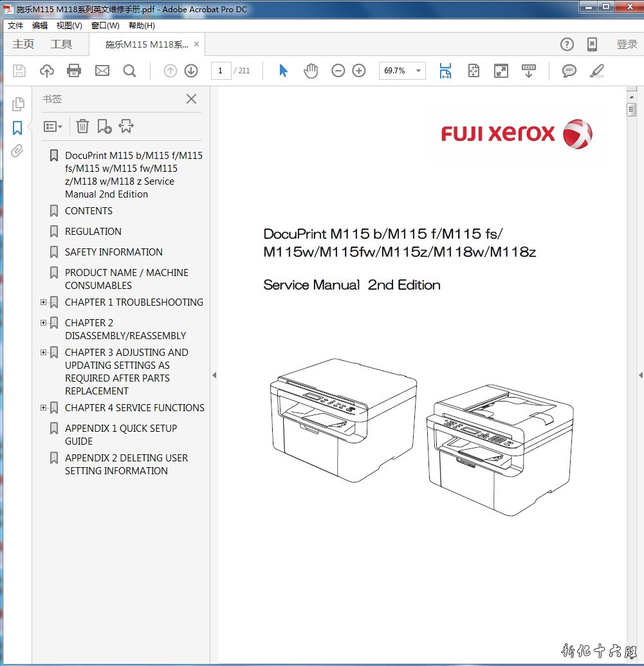Click the Print file icon
The width and height of the screenshot is (644, 666).
74,71
